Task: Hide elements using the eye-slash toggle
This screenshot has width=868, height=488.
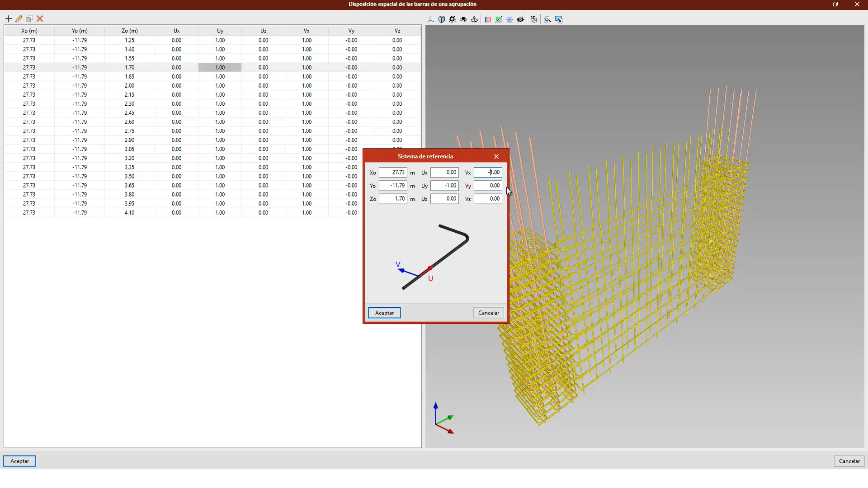Action: coord(520,19)
